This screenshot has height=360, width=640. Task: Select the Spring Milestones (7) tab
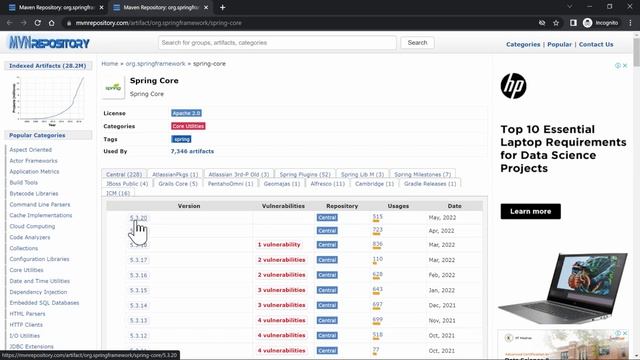pos(422,174)
